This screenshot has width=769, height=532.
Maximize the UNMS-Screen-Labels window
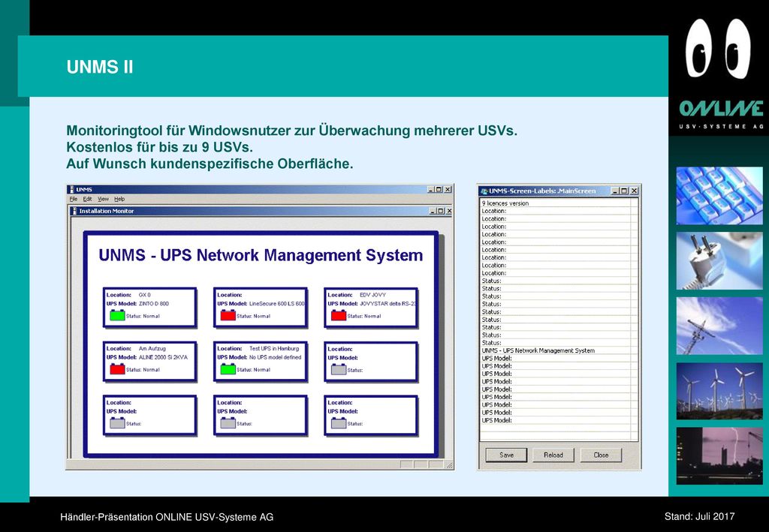tap(624, 191)
